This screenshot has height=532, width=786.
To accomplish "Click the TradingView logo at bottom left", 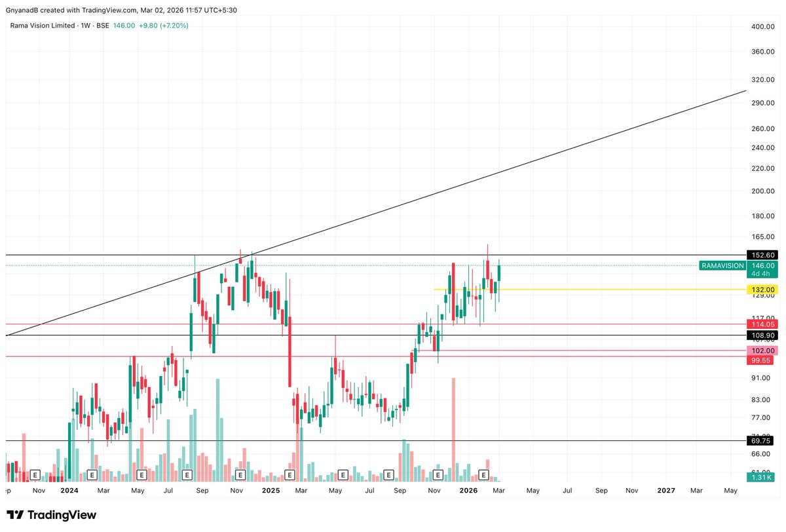I will pos(51,515).
